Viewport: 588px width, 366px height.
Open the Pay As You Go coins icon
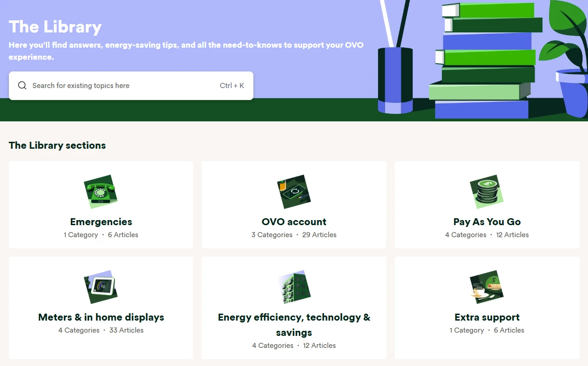pos(487,192)
